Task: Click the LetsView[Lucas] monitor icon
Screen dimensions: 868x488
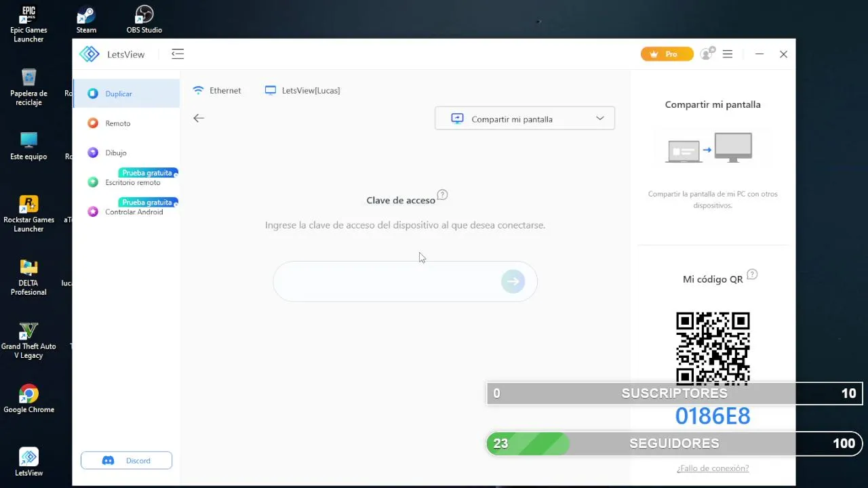Action: point(271,90)
